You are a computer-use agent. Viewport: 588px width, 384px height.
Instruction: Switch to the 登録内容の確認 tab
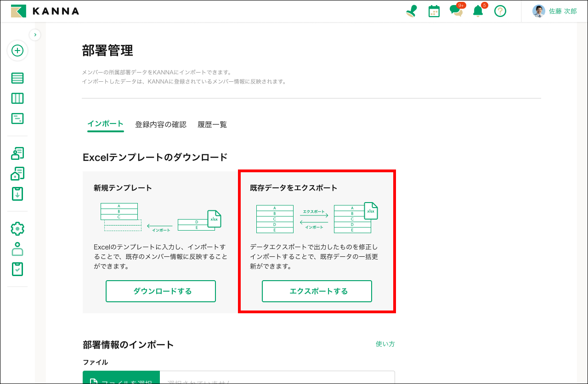(x=162, y=124)
